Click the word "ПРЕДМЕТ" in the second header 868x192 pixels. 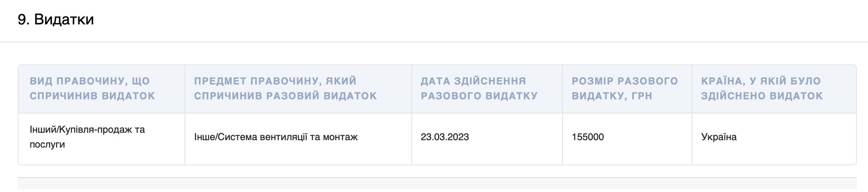[220, 81]
